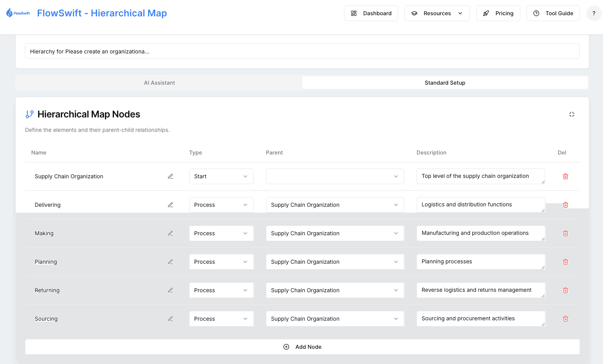Click the trash icon for Making
This screenshot has height=364, width=603.
click(566, 233)
